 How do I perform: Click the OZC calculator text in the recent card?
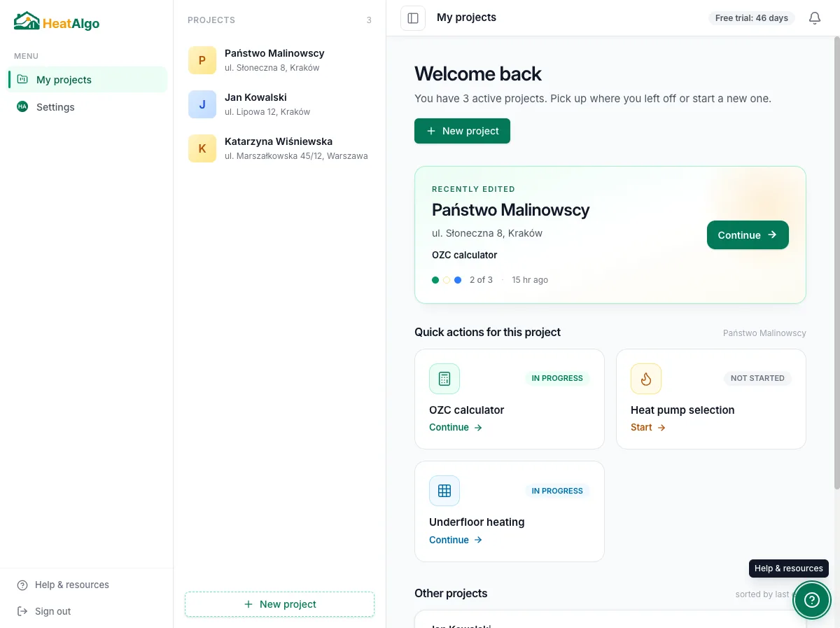pos(465,255)
